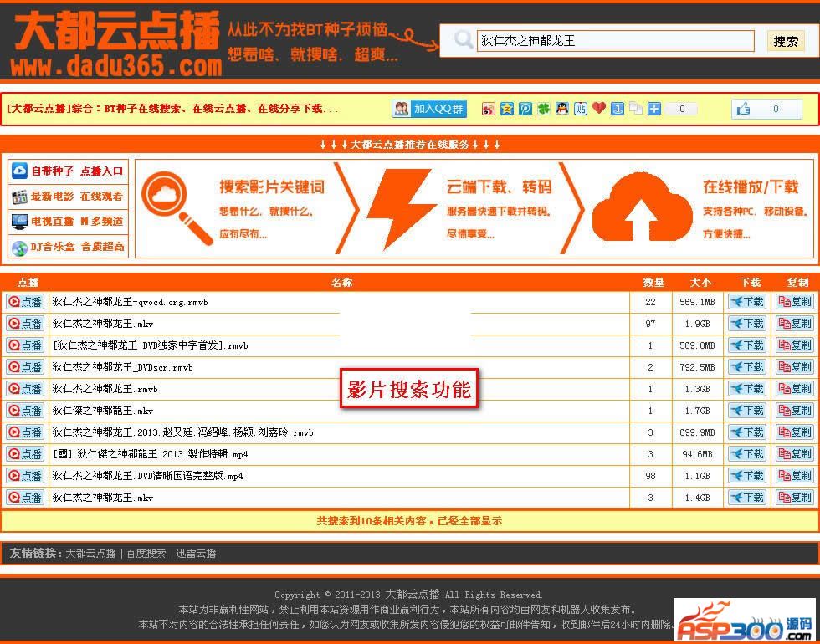Open 自带种子 点播入口 link

pyautogui.click(x=77, y=171)
